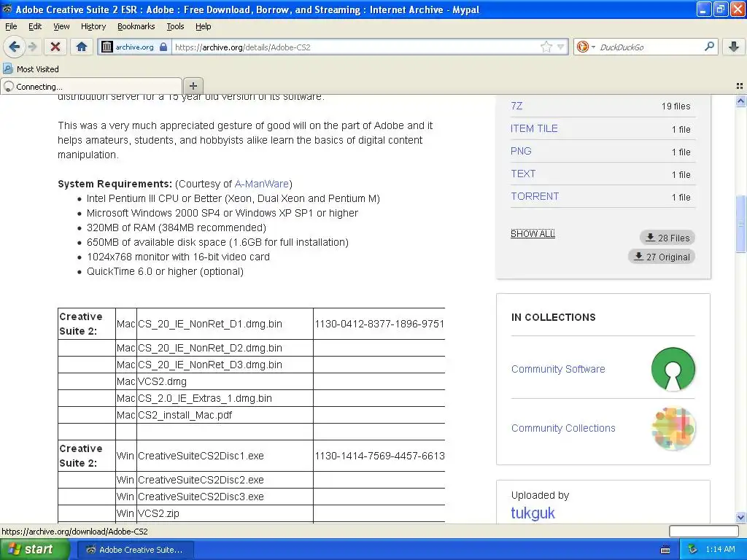This screenshot has width=747, height=560.
Task: Click the page scrollbar up arrow
Action: pyautogui.click(x=741, y=101)
